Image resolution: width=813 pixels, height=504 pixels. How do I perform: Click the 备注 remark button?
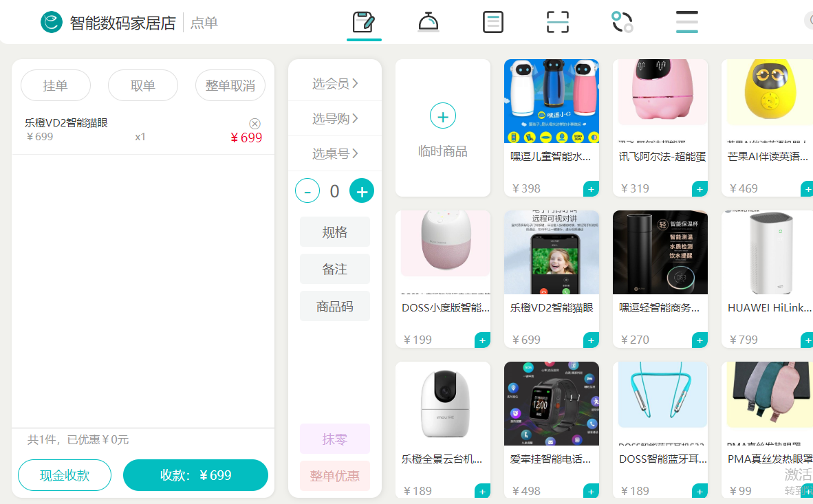click(335, 269)
